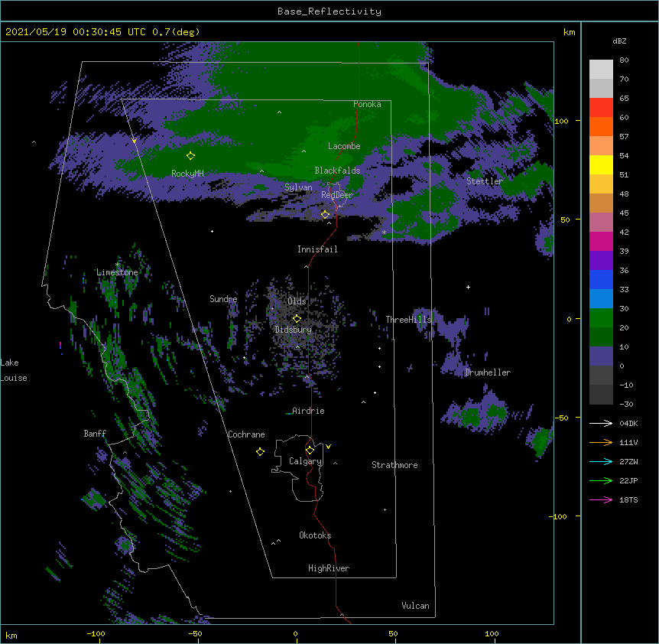The image size is (659, 644).
Task: Click the km label at bottom left
Action: [x=11, y=635]
